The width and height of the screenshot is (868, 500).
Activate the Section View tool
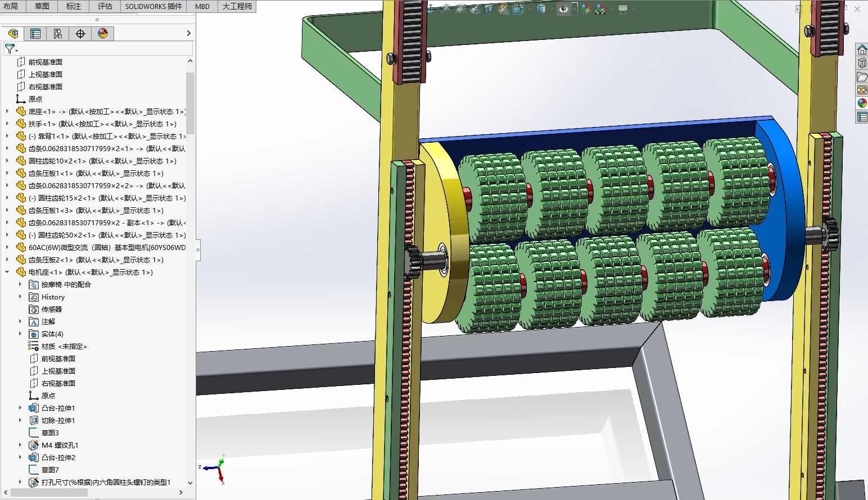coord(489,9)
